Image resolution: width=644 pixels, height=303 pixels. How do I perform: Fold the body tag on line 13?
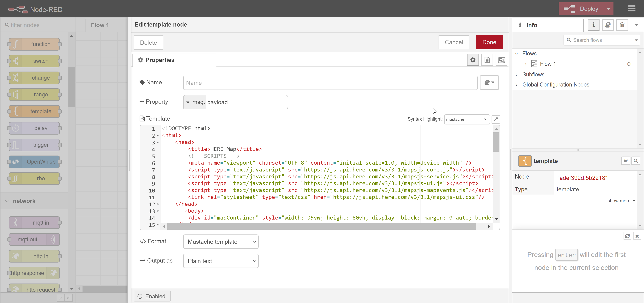coord(158,211)
